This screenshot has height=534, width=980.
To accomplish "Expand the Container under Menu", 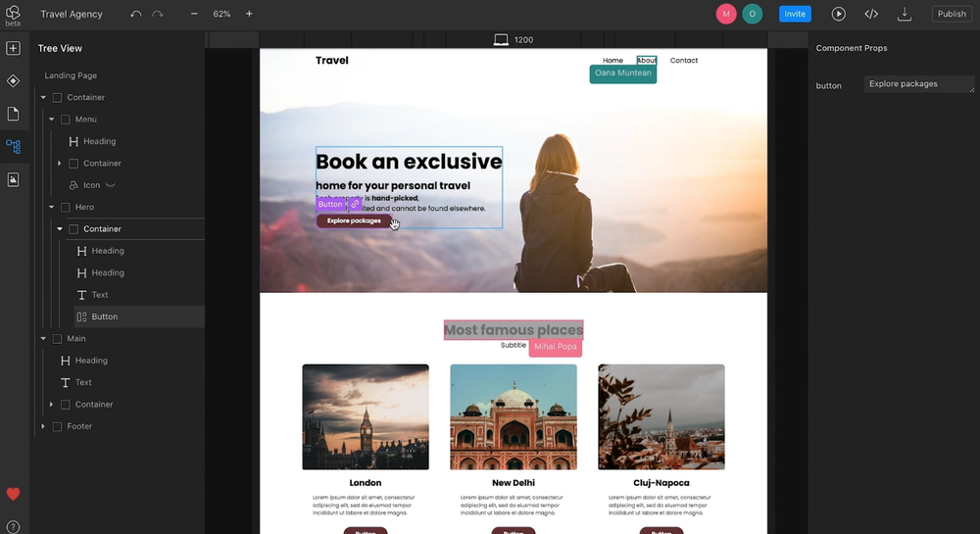I will tap(60, 163).
